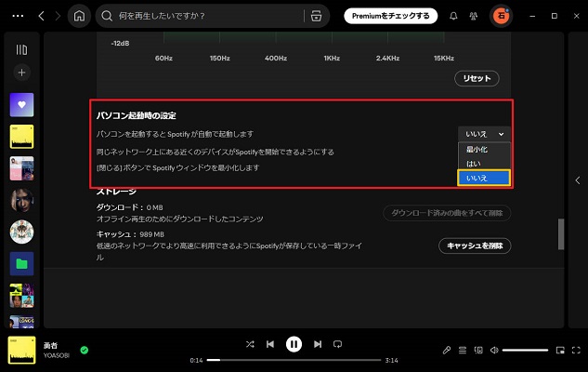The height and width of the screenshot is (372, 588).
Task: Select はい from the dropdown list
Action: [484, 164]
